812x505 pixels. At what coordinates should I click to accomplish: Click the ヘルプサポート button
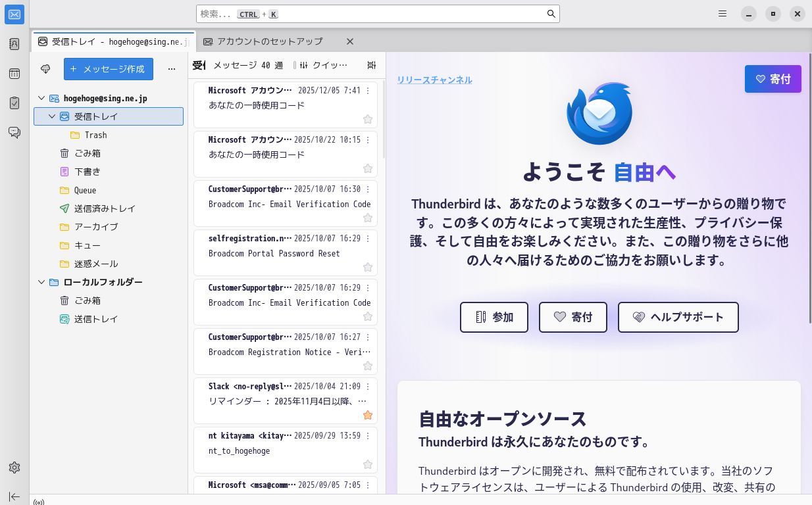click(678, 317)
